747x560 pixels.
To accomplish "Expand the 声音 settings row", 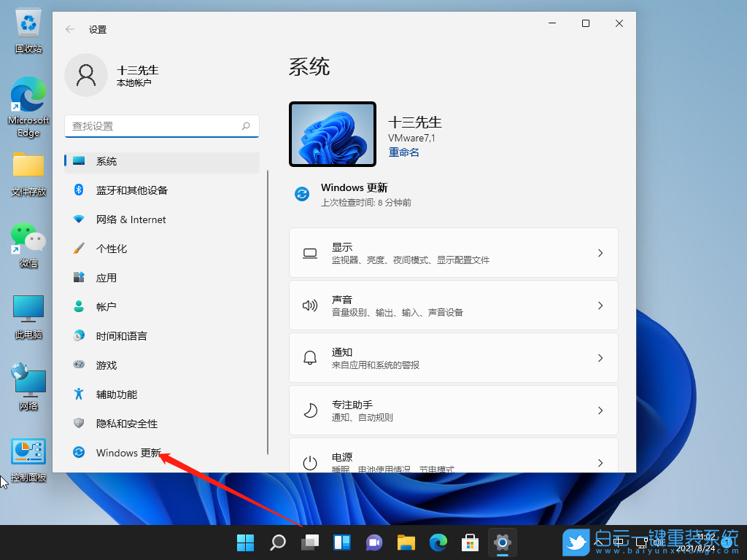I will [453, 305].
